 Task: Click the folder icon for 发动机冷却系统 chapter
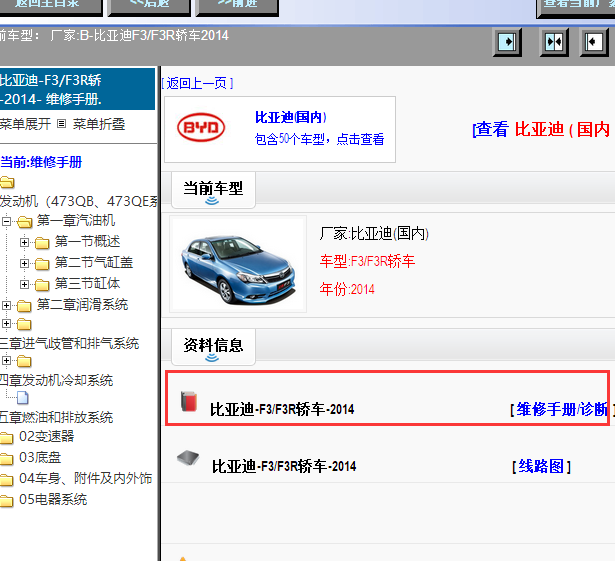click(x=24, y=361)
